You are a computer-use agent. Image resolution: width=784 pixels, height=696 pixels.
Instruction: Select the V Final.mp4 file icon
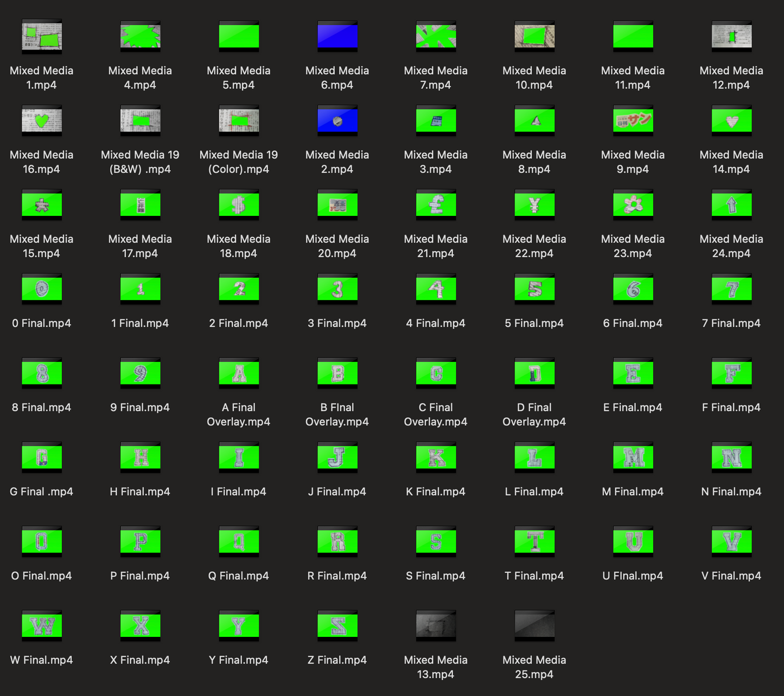click(x=732, y=541)
